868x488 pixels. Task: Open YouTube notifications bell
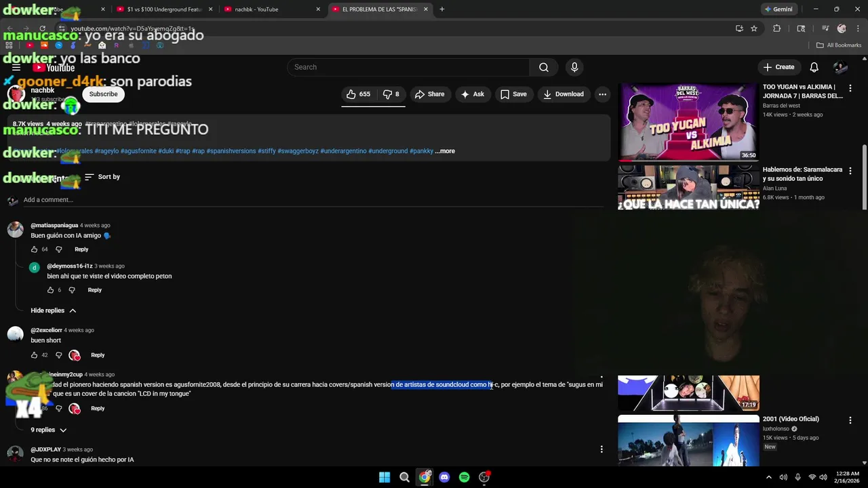tap(814, 67)
